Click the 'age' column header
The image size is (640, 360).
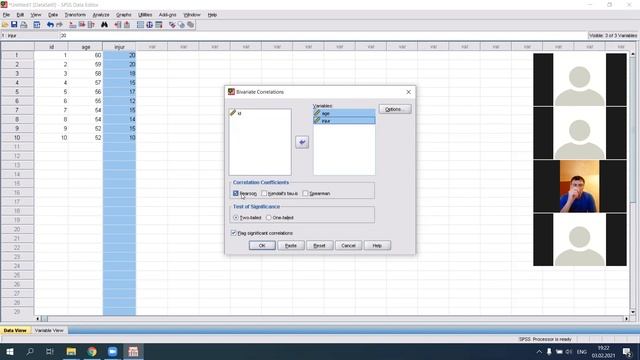(x=86, y=47)
